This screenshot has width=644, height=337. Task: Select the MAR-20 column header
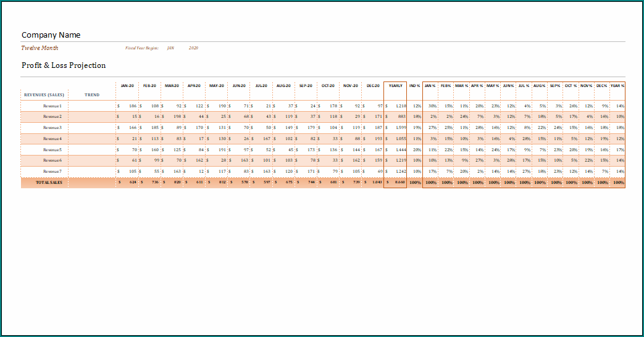tap(172, 86)
